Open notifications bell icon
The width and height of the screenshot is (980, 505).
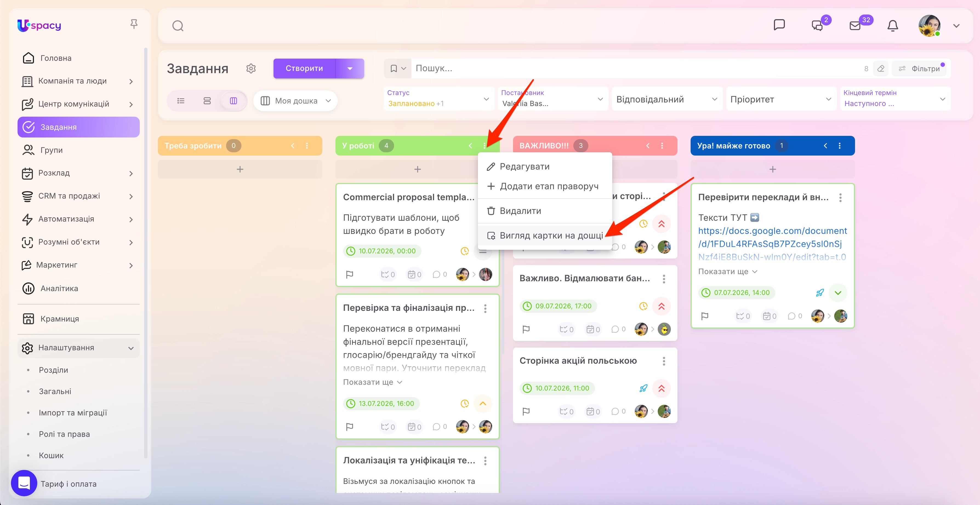point(893,25)
